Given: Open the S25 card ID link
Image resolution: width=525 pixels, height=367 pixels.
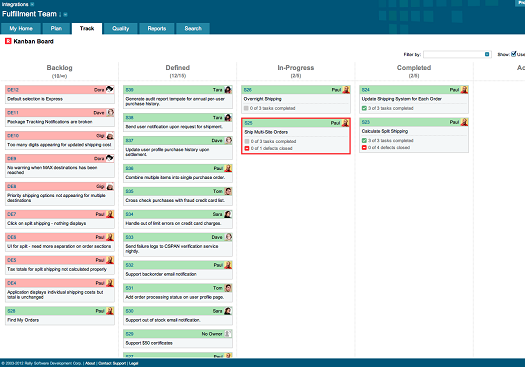Looking at the screenshot, I should coord(248,123).
